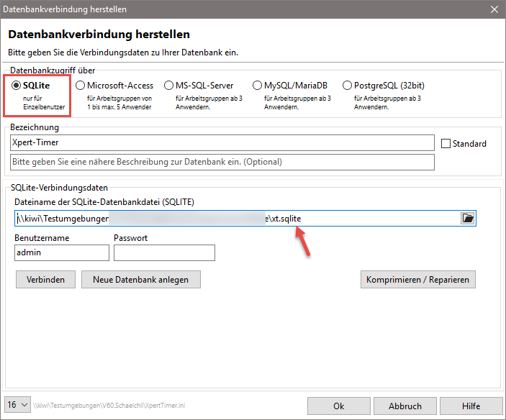This screenshot has width=506, height=420.
Task: Enable the Standard checkbox
Action: [446, 144]
